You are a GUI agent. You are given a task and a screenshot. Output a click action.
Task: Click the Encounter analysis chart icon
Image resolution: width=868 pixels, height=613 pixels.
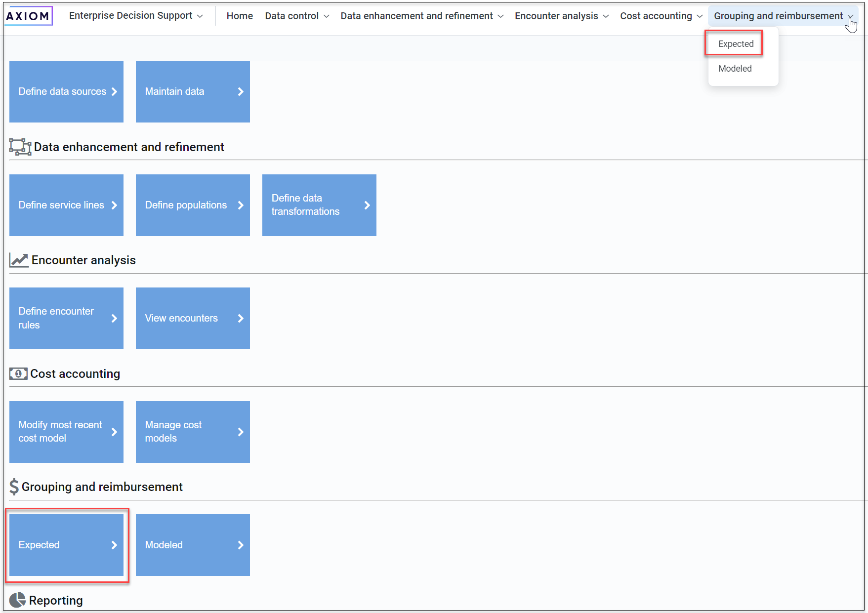(19, 260)
